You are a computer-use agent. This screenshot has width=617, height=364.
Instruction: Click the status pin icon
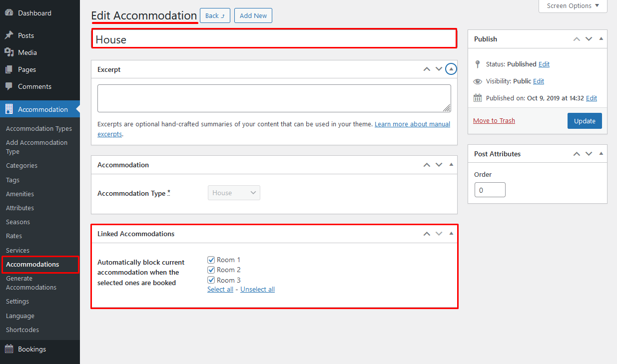(478, 64)
